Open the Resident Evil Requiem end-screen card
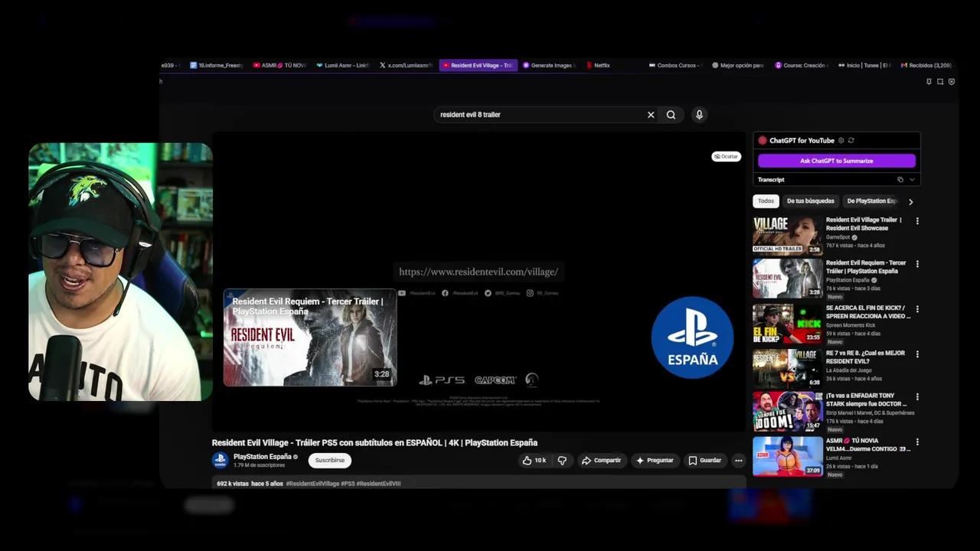 tap(310, 337)
